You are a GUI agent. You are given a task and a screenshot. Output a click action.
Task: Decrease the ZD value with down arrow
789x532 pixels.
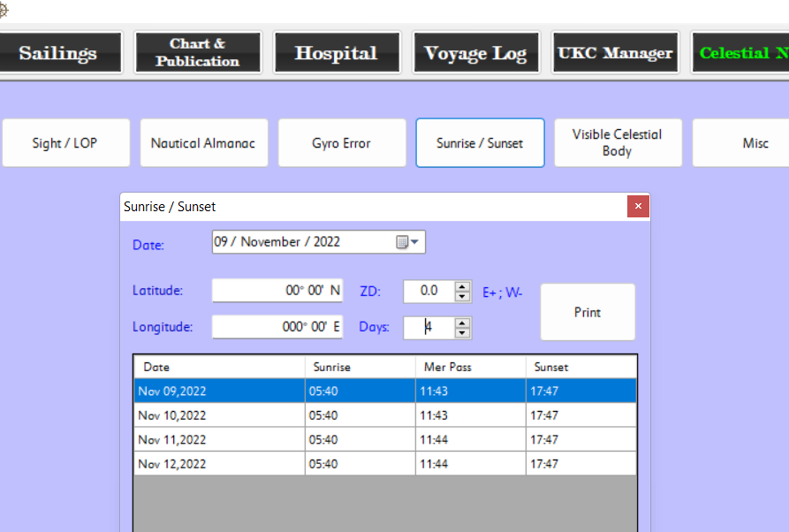(x=462, y=296)
